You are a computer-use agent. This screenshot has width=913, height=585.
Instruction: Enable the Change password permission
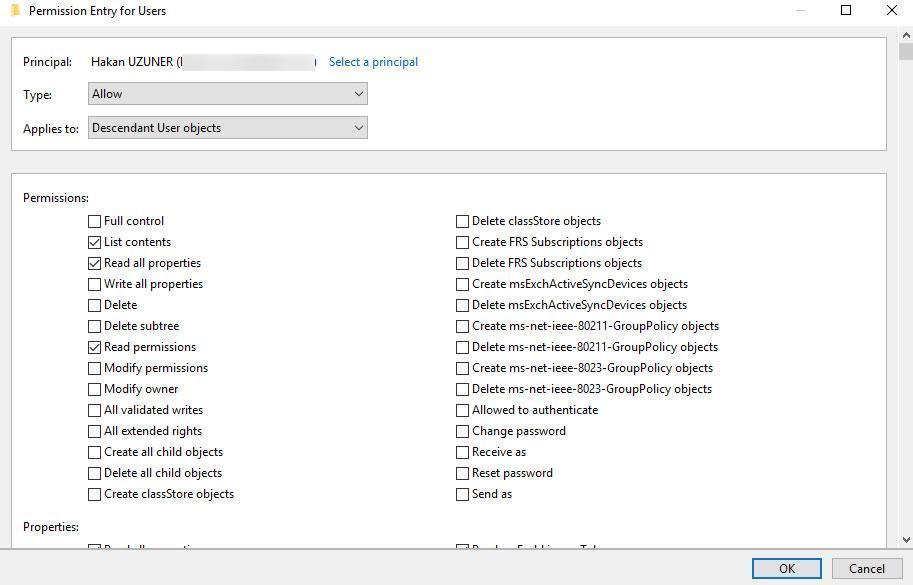tap(463, 431)
